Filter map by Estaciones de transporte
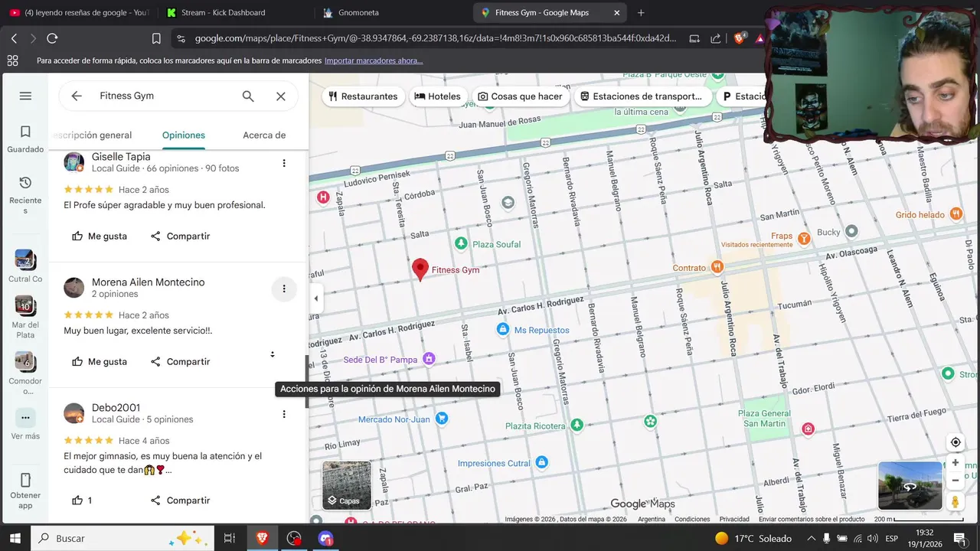This screenshot has height=551, width=980. coord(642,96)
